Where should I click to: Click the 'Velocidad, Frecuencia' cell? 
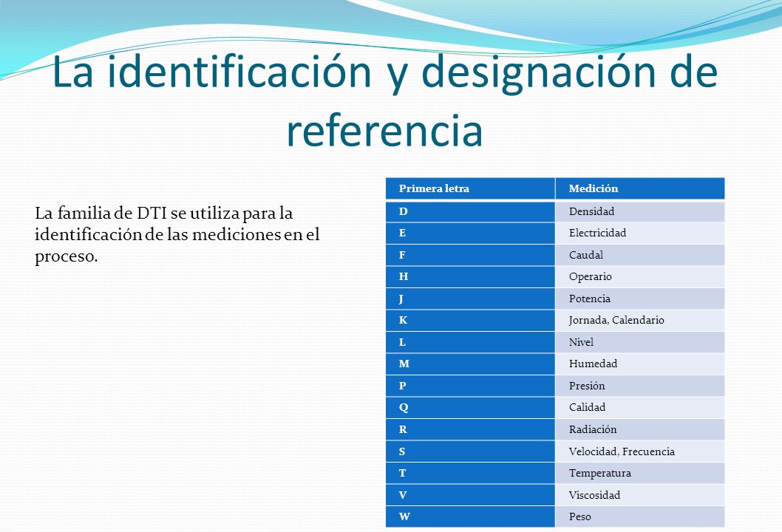640,451
